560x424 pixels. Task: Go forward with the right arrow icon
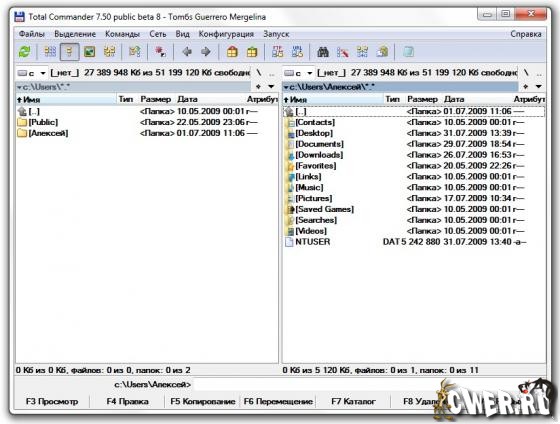click(x=206, y=52)
